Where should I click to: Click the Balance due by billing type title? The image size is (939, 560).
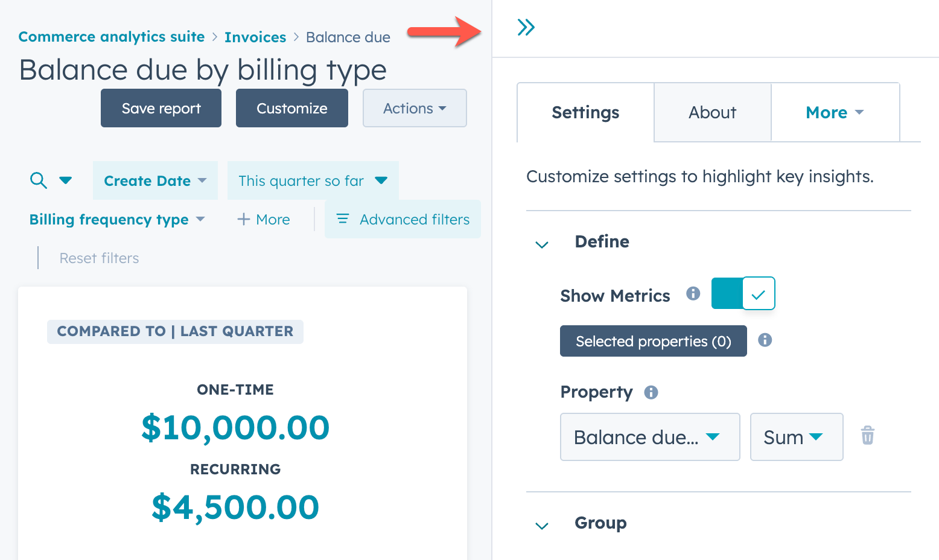click(203, 70)
